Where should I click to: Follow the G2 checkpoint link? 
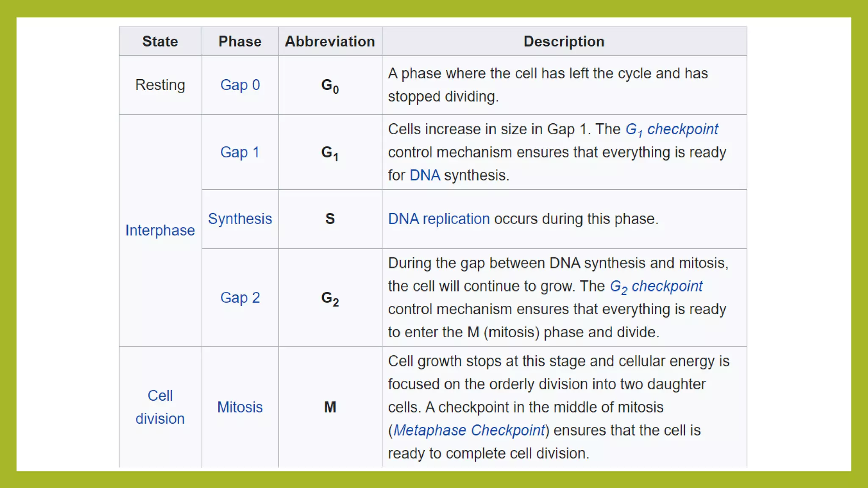(x=656, y=287)
